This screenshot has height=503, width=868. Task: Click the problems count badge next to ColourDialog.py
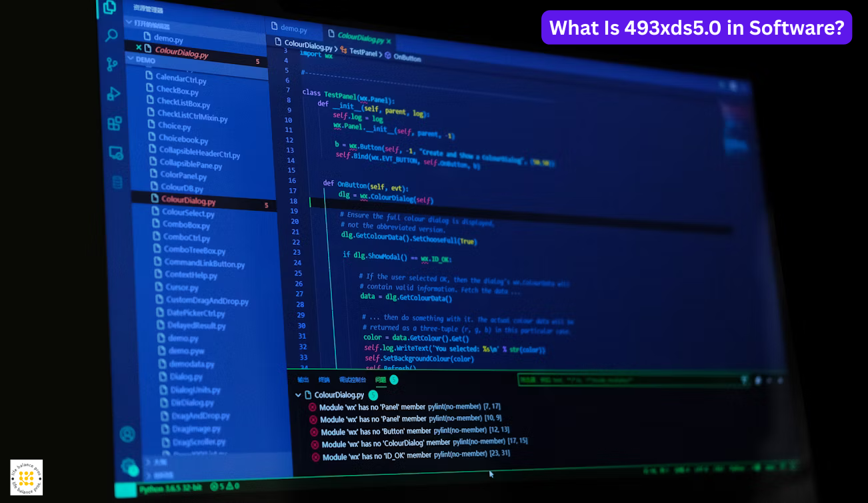click(373, 395)
